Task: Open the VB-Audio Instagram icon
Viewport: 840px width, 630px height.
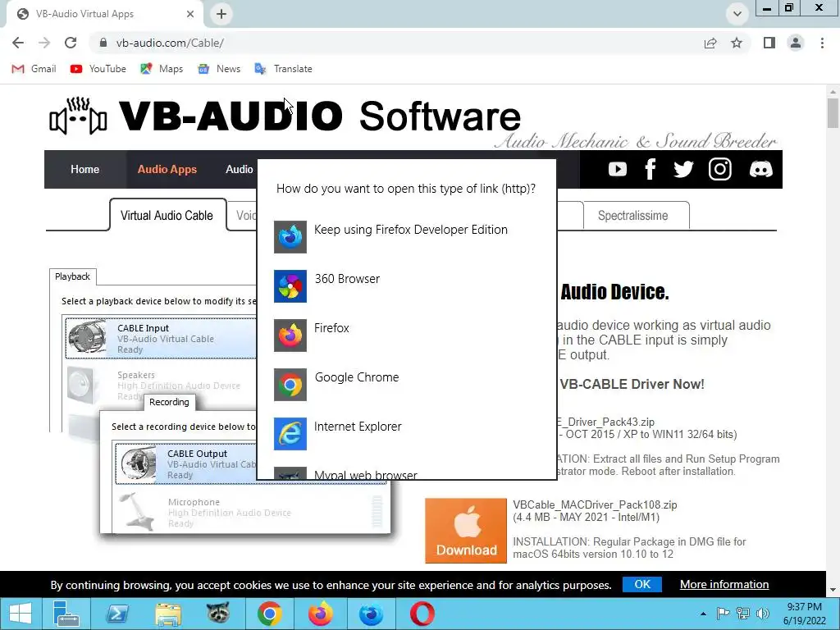Action: (x=719, y=169)
